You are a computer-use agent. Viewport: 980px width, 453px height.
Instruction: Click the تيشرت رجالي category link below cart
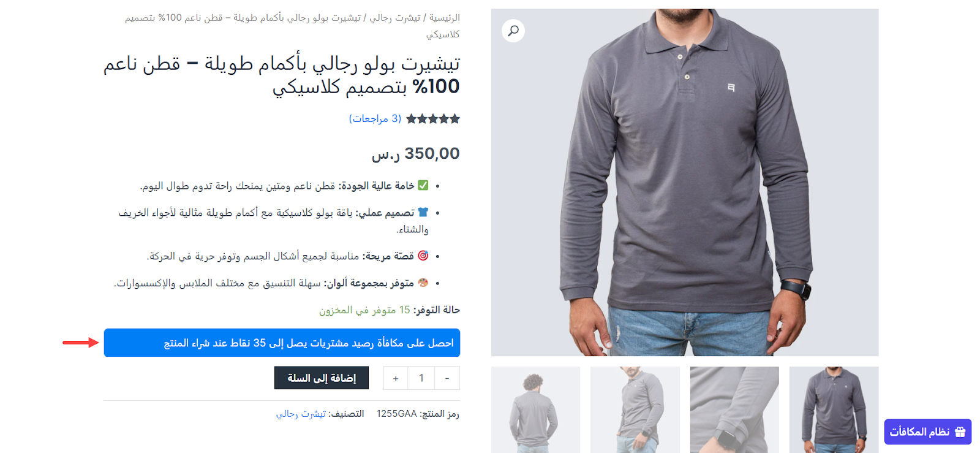click(301, 414)
